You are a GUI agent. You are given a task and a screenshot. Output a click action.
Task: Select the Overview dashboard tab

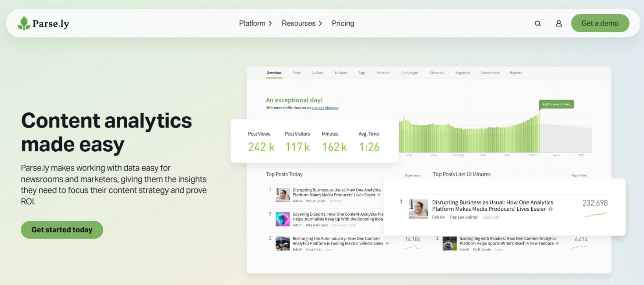274,73
